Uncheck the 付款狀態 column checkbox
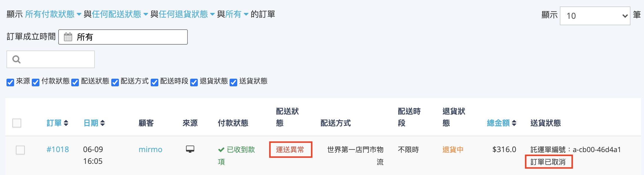Image resolution: width=644 pixels, height=175 pixels. 36,82
